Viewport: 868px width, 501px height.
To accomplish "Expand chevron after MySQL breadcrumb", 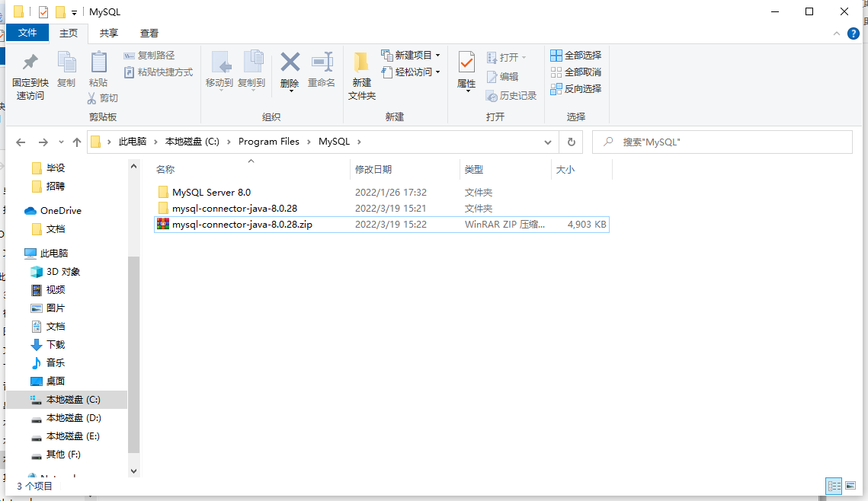I will click(359, 142).
